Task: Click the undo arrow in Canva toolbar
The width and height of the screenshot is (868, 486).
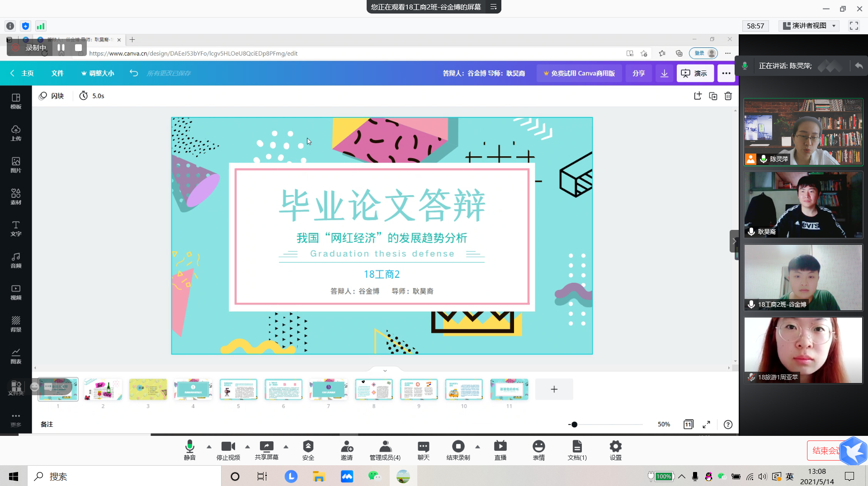Action: pos(134,73)
